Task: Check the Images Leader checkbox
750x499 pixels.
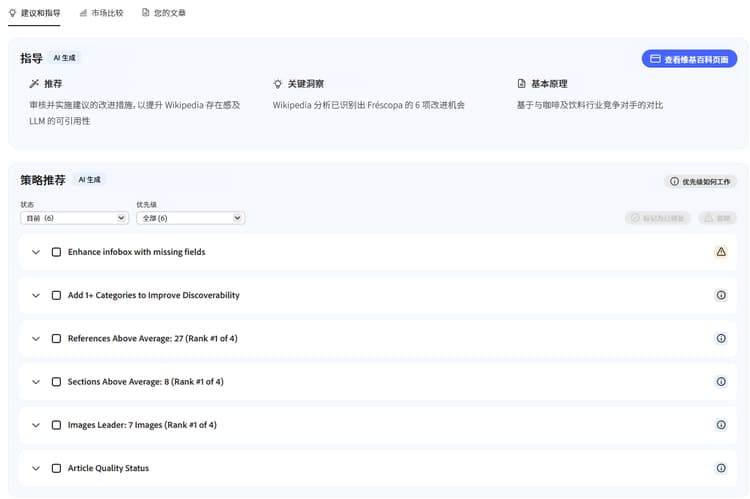Action: tap(56, 425)
